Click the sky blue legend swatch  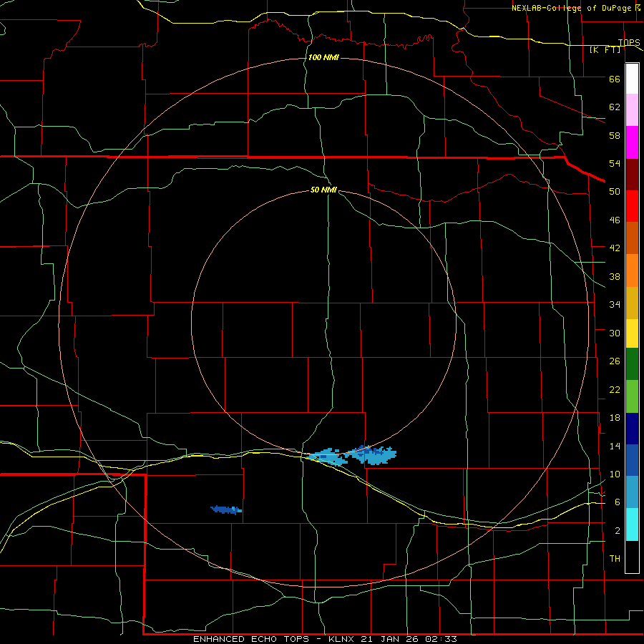pyautogui.click(x=632, y=492)
